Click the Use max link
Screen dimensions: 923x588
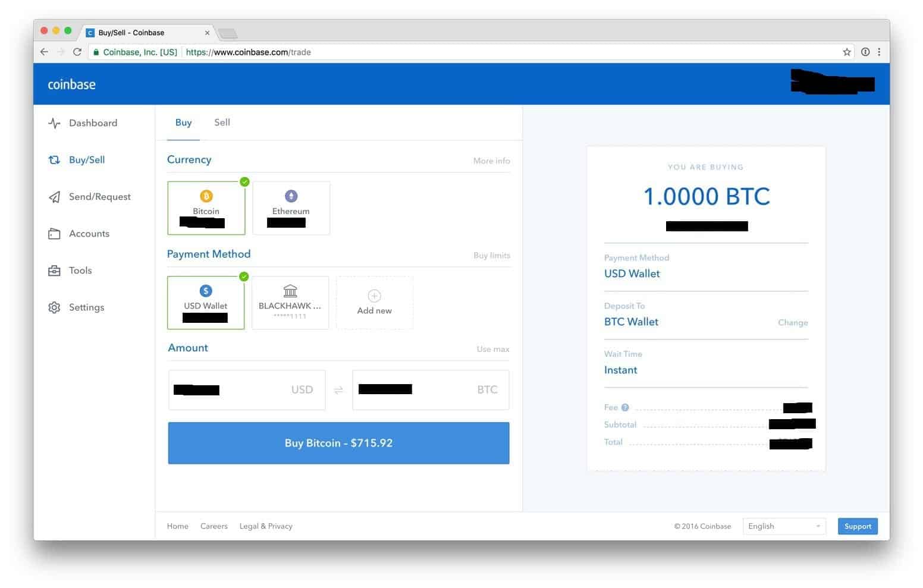click(x=492, y=349)
